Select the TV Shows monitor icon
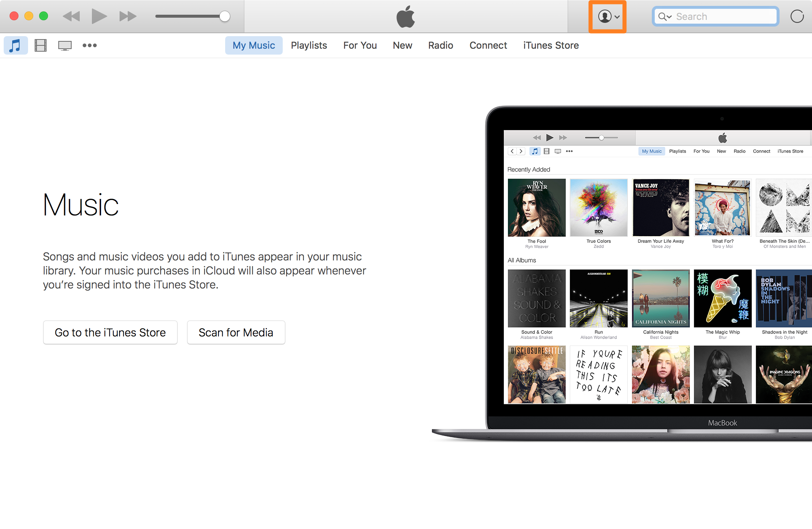Image resolution: width=812 pixels, height=529 pixels. (65, 45)
